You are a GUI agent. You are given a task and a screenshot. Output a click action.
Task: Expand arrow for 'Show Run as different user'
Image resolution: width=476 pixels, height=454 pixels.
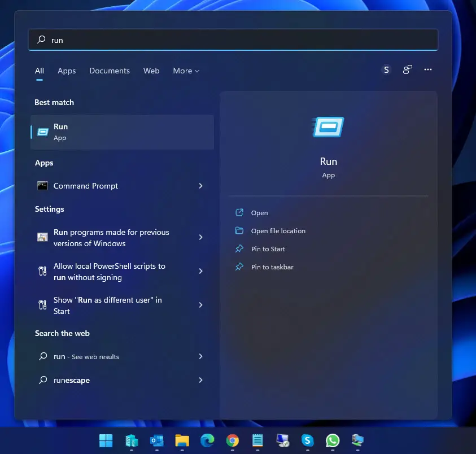tap(200, 305)
